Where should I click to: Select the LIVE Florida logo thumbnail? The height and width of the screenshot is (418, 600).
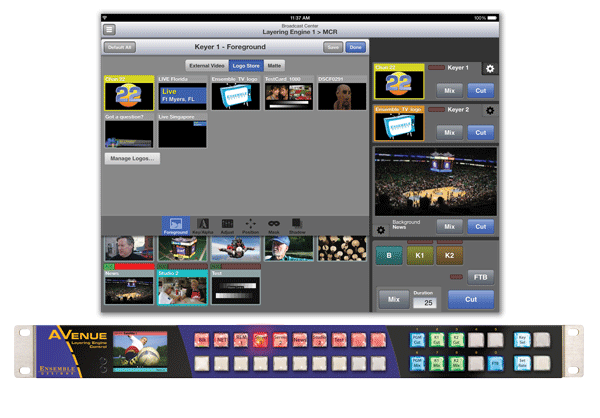point(183,93)
